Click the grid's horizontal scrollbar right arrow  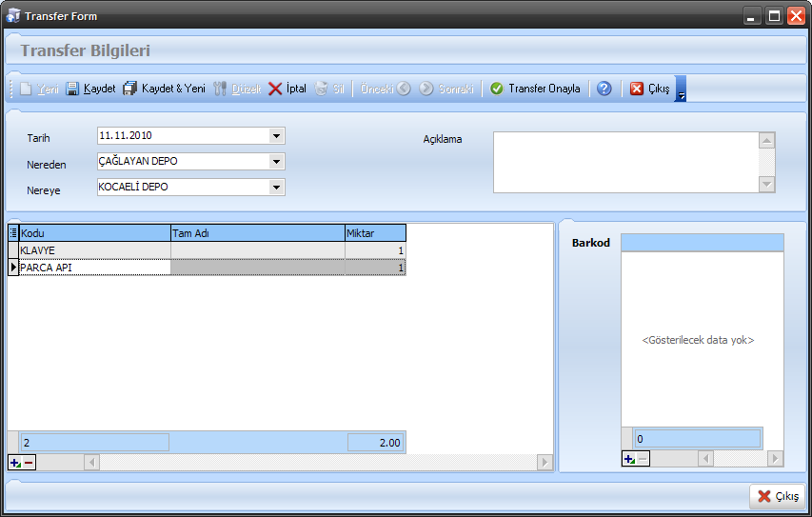coord(545,463)
